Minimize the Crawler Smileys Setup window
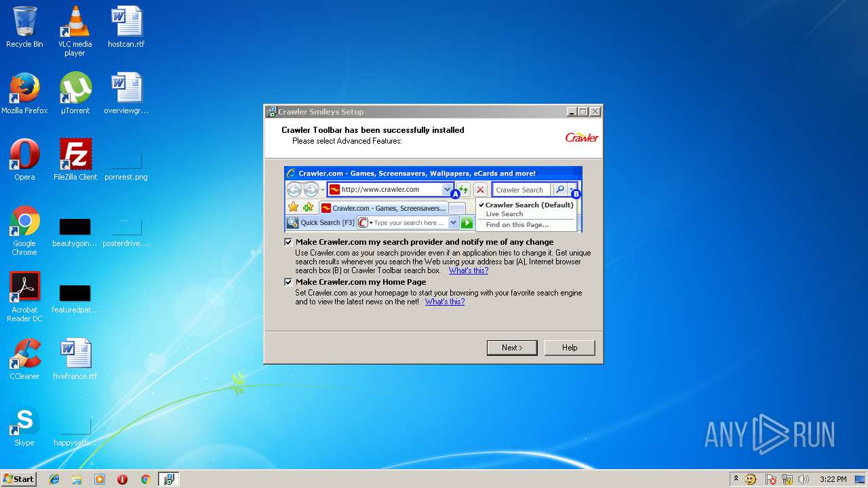 point(572,112)
